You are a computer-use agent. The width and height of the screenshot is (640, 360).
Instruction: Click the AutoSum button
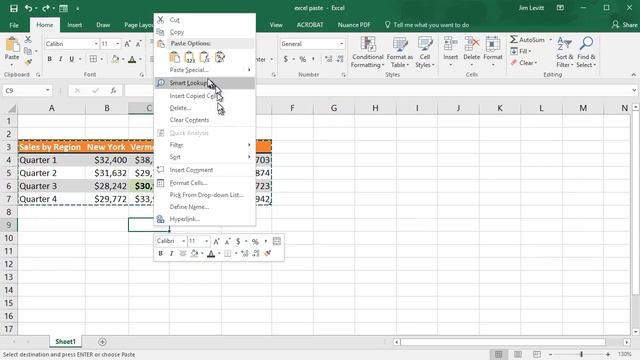tap(527, 40)
